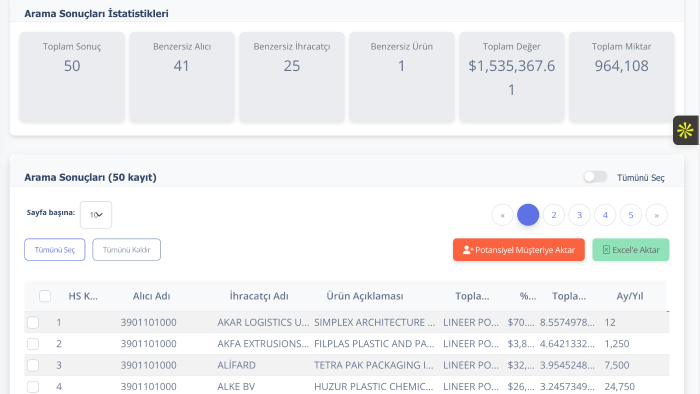Screen dimensions: 700x394
Task: Sort by the Alıcı Adı column header
Action: [151, 296]
